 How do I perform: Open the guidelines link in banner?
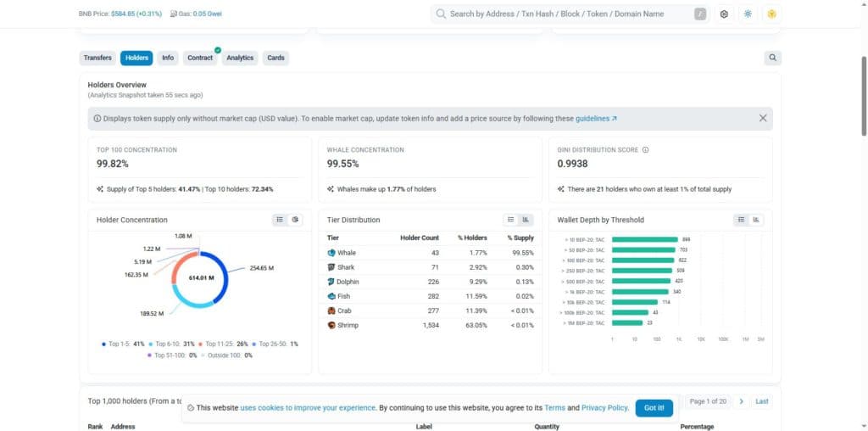[x=596, y=119]
